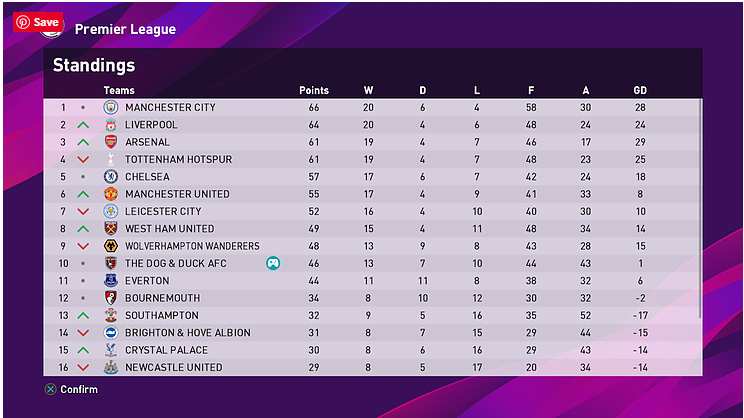Click the Teams column header
This screenshot has width=744, height=418.
coord(119,91)
